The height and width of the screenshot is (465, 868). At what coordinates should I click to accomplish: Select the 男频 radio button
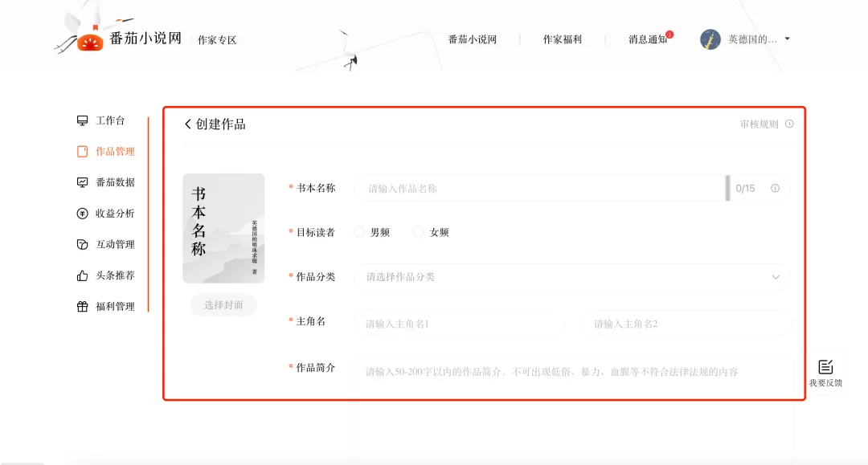click(x=359, y=232)
